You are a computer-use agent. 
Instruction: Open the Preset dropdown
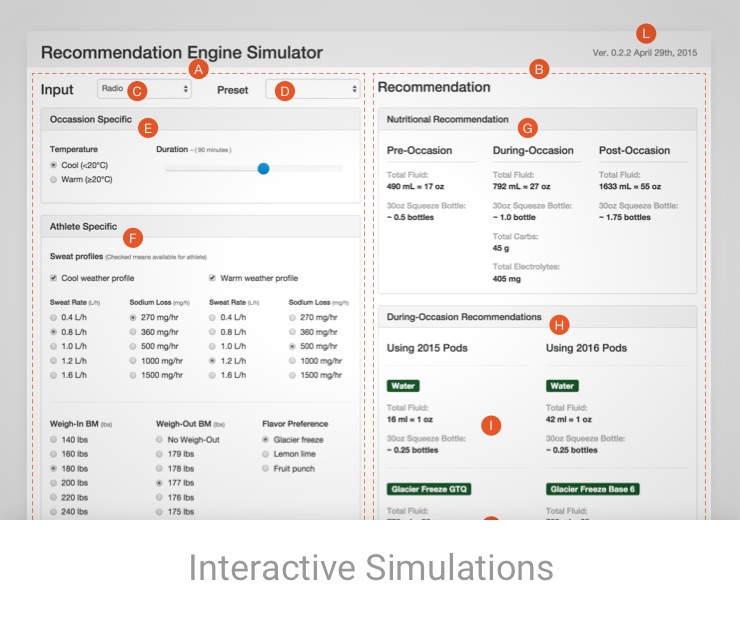[312, 89]
